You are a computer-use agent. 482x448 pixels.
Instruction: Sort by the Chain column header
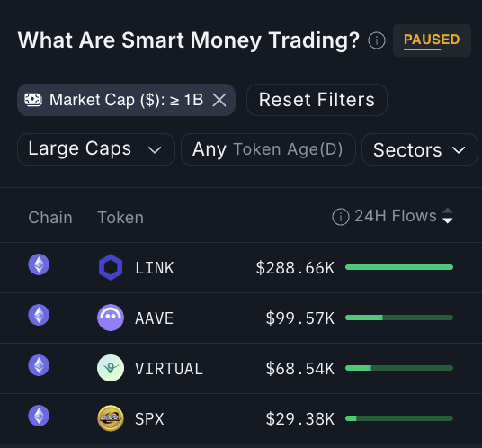(x=50, y=218)
